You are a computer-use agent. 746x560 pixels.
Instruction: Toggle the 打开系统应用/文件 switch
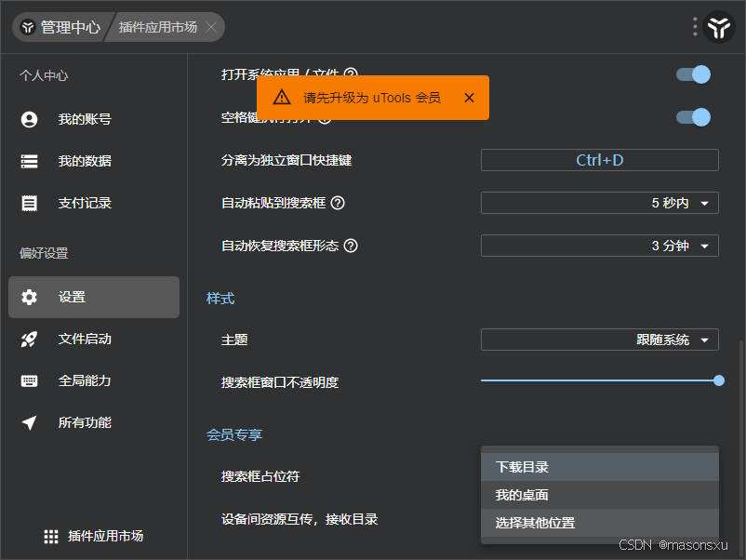pyautogui.click(x=694, y=74)
